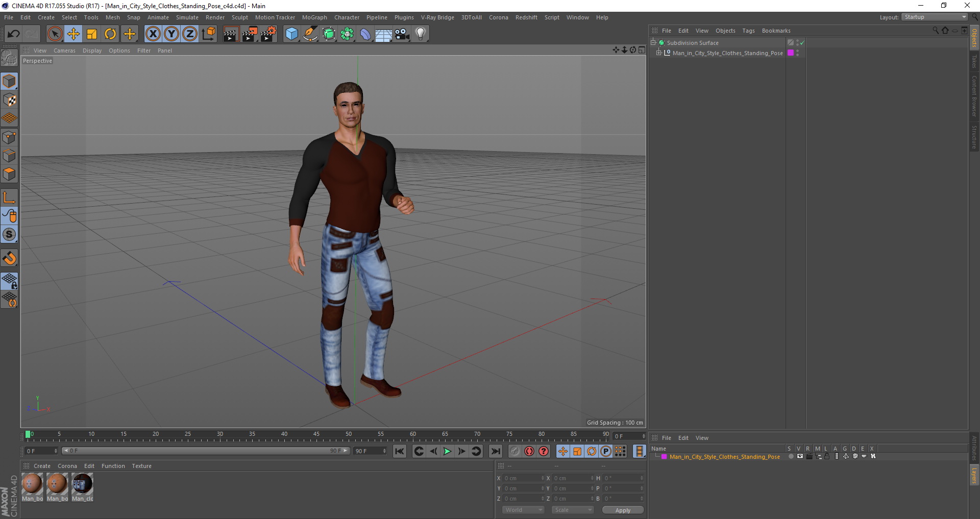
Task: Click the X position input field
Action: 523,478
